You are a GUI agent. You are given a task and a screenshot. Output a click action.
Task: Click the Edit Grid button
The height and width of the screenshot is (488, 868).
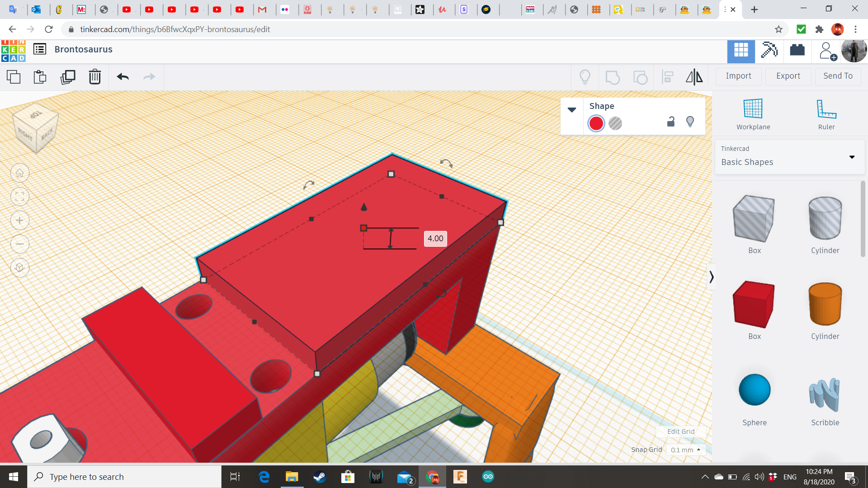(x=681, y=431)
